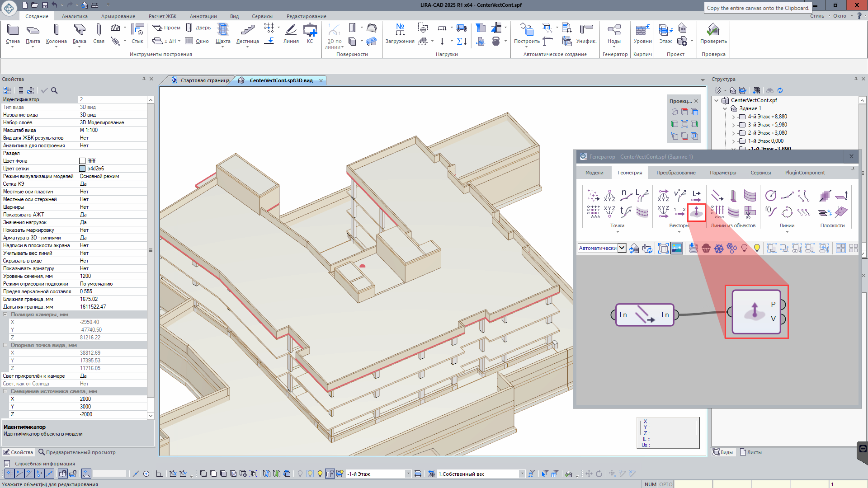
Task: Open the Узлы generator icon
Action: (614, 31)
